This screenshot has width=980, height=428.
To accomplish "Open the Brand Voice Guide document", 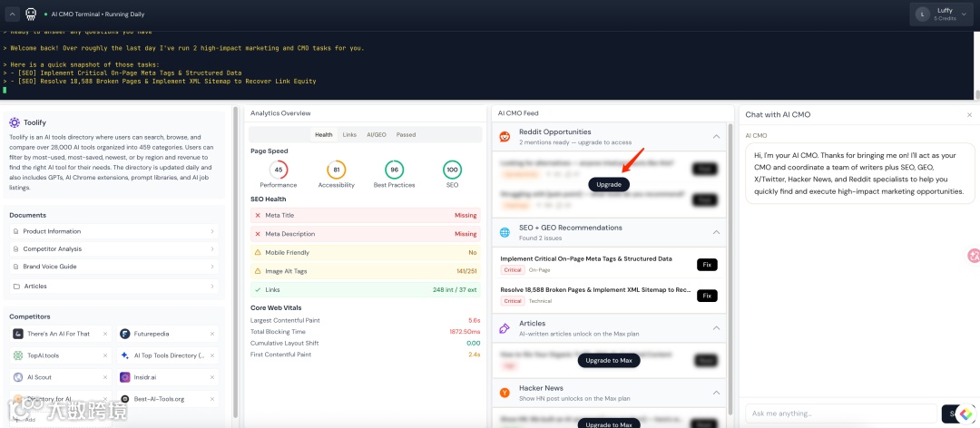I will coord(113,267).
